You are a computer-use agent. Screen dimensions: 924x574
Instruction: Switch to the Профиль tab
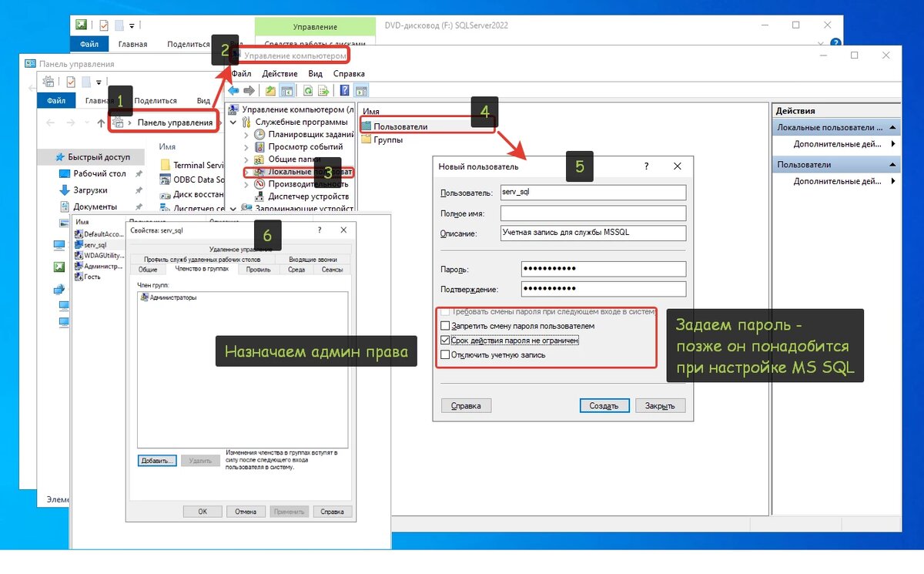(258, 270)
